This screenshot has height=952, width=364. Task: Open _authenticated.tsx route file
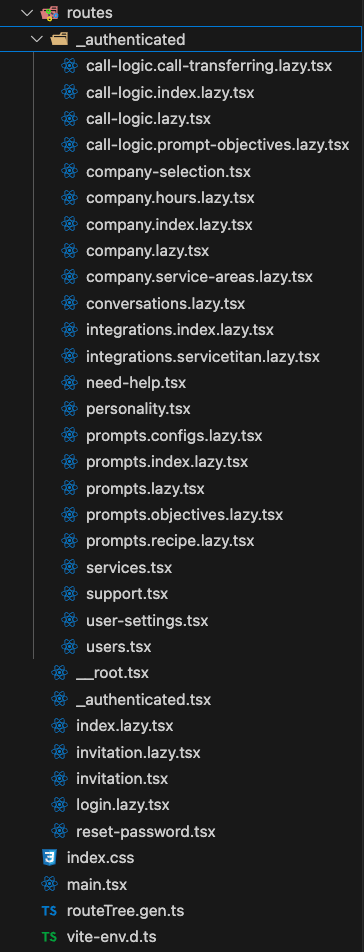[x=143, y=699]
